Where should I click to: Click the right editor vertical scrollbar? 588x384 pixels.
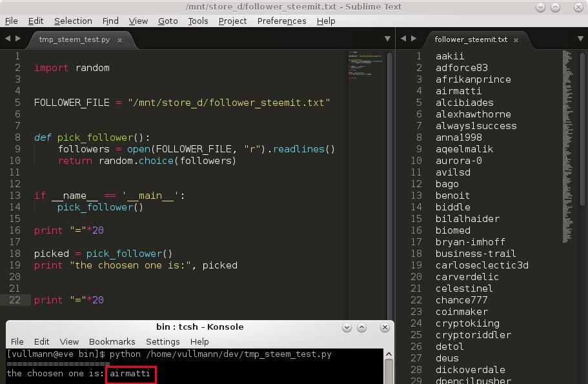(x=582, y=129)
